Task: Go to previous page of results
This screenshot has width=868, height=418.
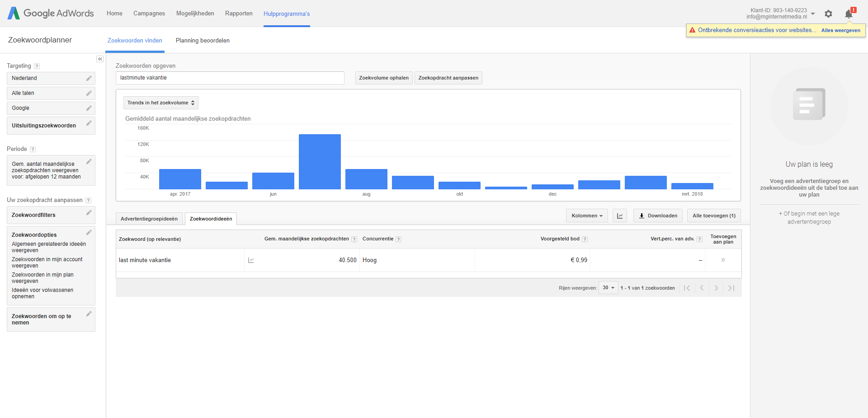Action: point(702,288)
